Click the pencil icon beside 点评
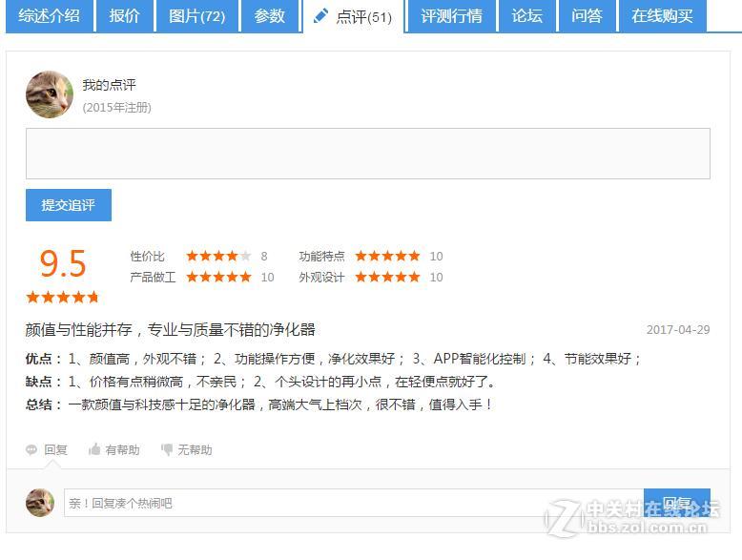Viewport: 742px width, 560px height. [320, 16]
